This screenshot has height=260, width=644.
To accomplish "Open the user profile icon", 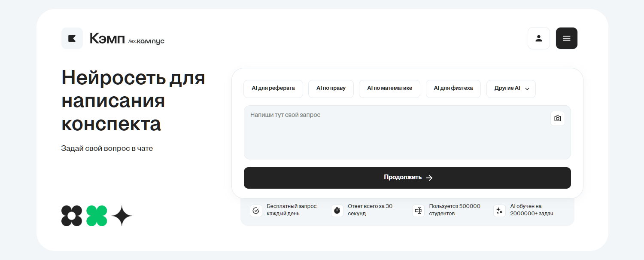I will click(x=539, y=38).
